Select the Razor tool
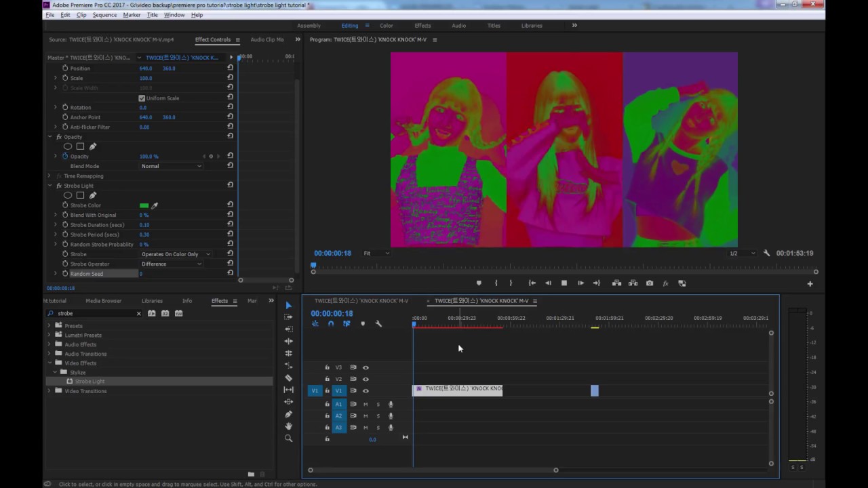868x488 pixels. click(288, 378)
